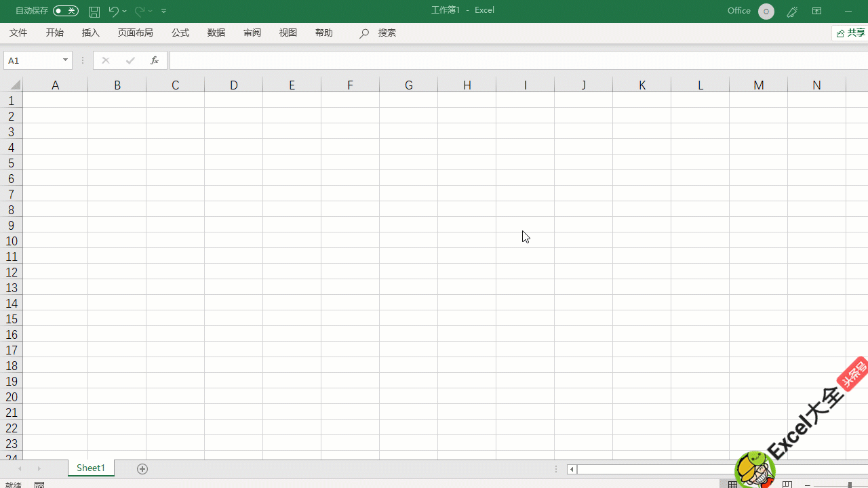
Task: Open the redo history dropdown arrow
Action: pos(151,11)
